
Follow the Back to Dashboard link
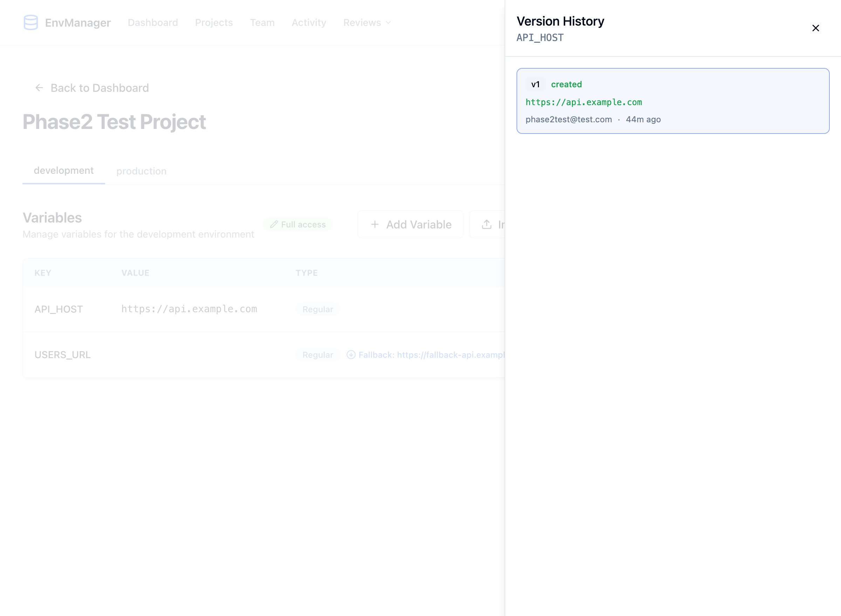100,88
